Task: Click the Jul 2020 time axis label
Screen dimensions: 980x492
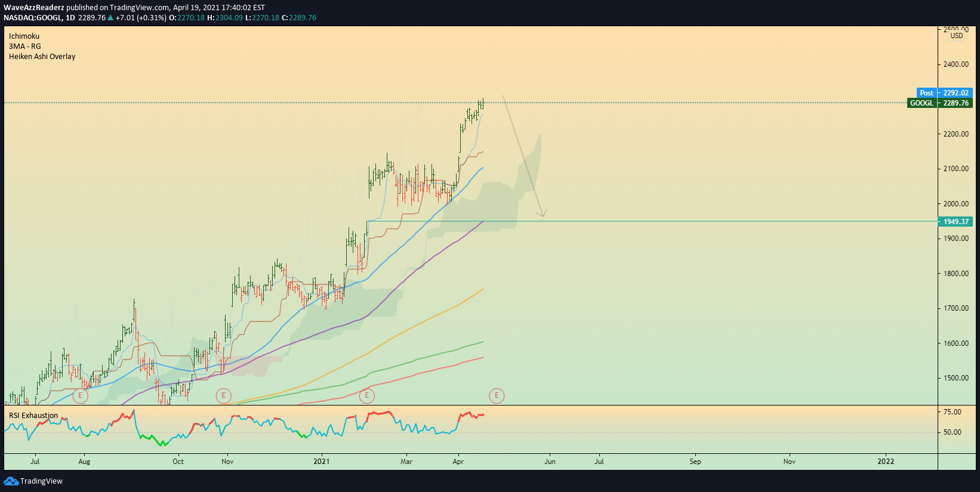Action: coord(35,462)
